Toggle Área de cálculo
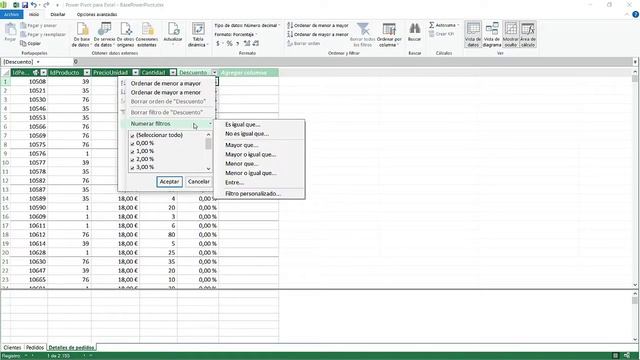 tap(528, 34)
